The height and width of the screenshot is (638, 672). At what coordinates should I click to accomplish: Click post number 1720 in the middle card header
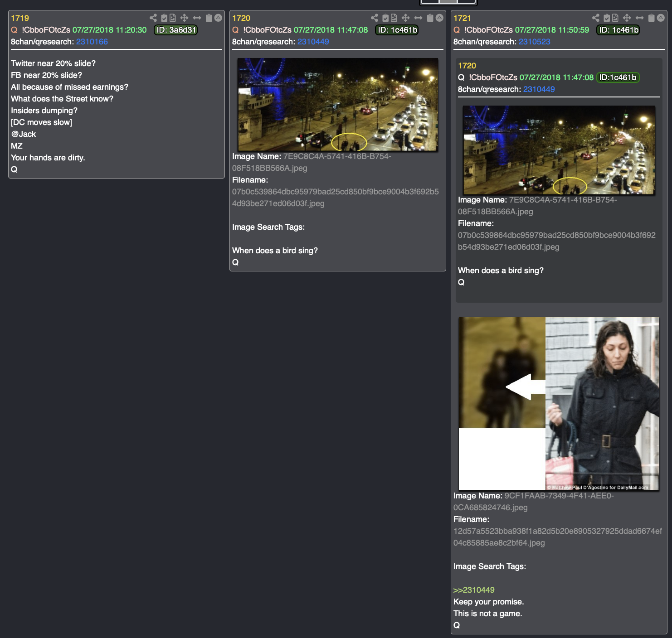point(241,18)
